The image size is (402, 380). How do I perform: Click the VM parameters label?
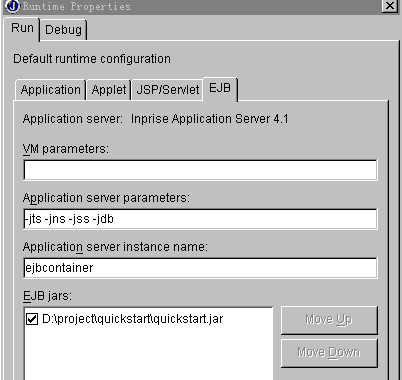[66, 149]
